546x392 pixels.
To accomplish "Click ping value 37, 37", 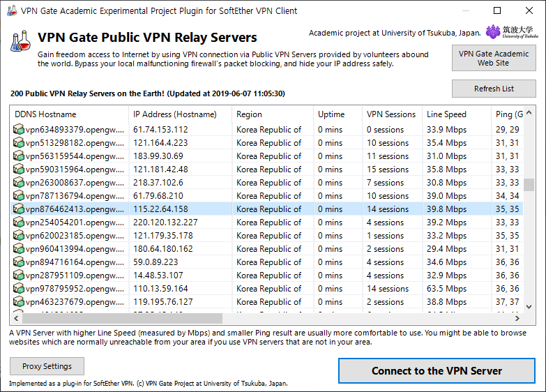I will pos(508,302).
